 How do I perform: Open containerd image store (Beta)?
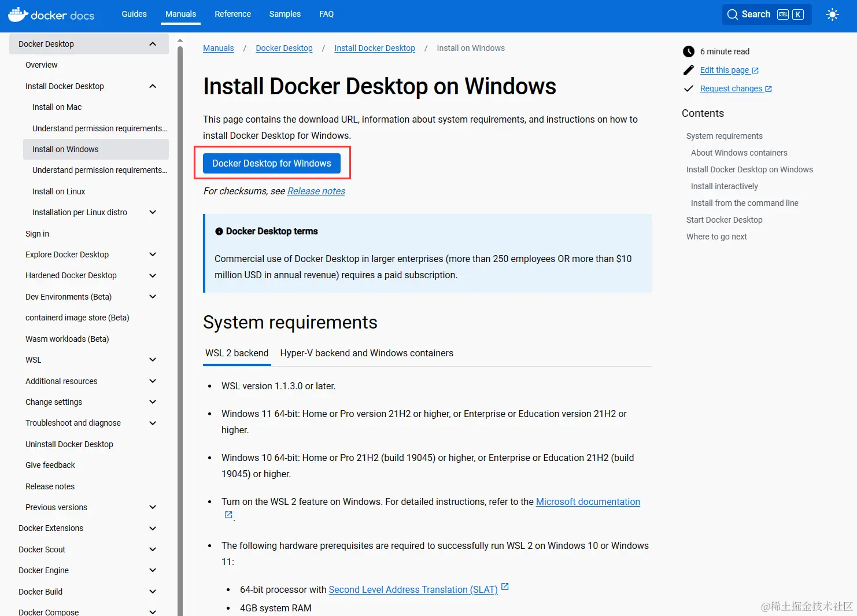(x=77, y=318)
